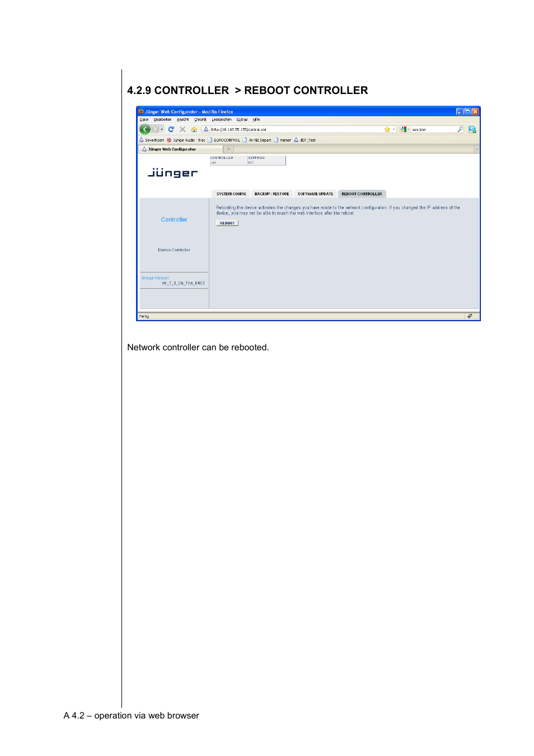Image resolution: width=534 pixels, height=756 pixels.
Task: Reload the page with the refresh icon
Action: click(171, 129)
